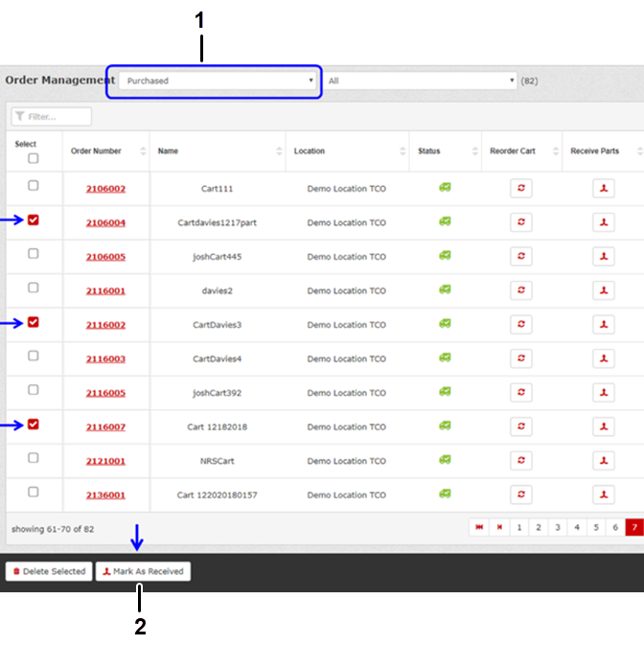Sort the Location column
Viewport: 644px width, 645px height.
(403, 151)
